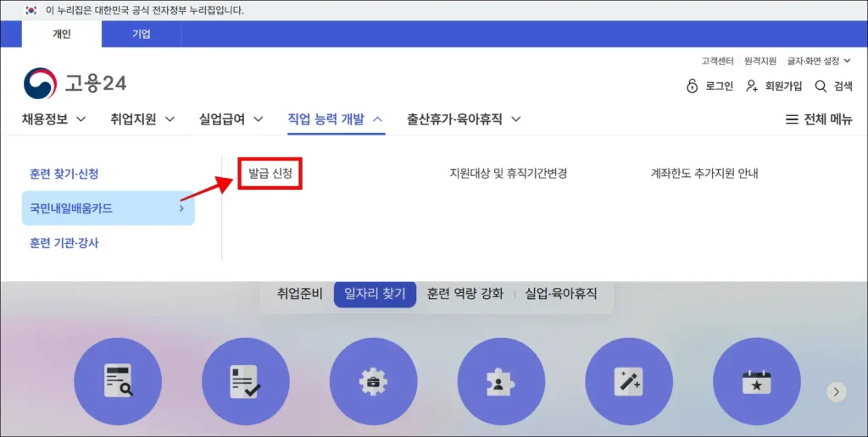Click the 발급 신청 link

pyautogui.click(x=270, y=173)
